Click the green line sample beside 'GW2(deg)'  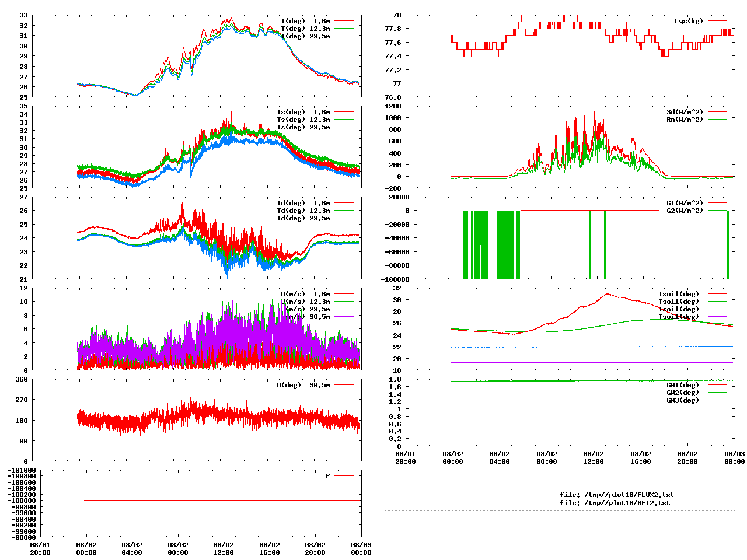(718, 393)
